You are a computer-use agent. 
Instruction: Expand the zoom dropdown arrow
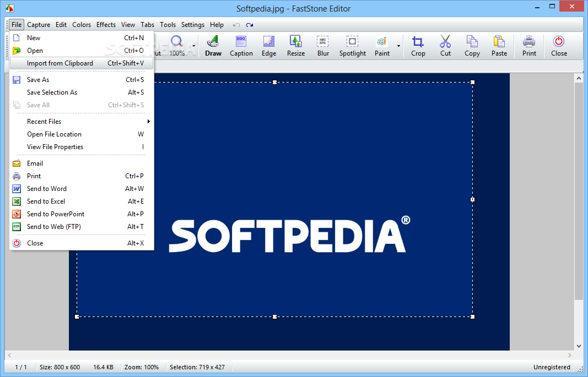point(194,46)
